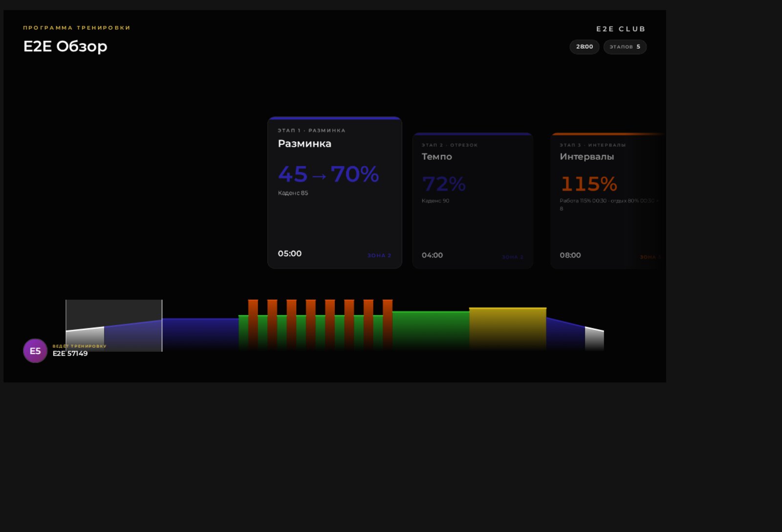Click the ЭТАП 1 · РАЗМИНКА caption
782x532 pixels.
coord(311,130)
